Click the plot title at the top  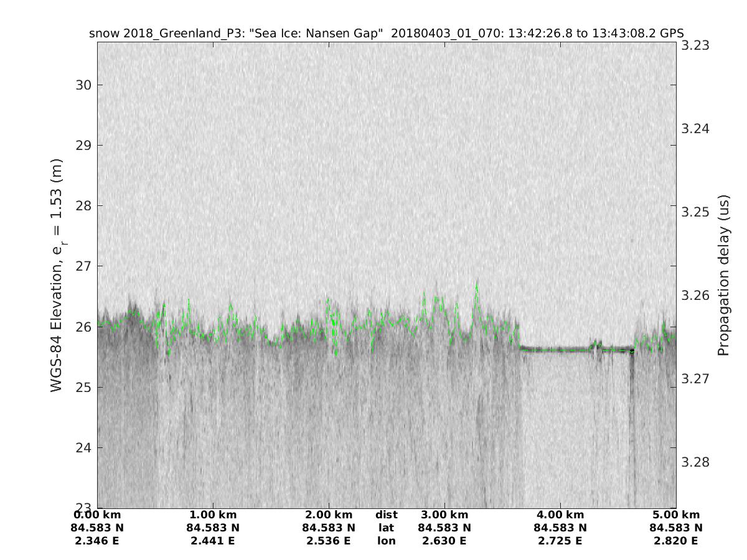click(386, 33)
